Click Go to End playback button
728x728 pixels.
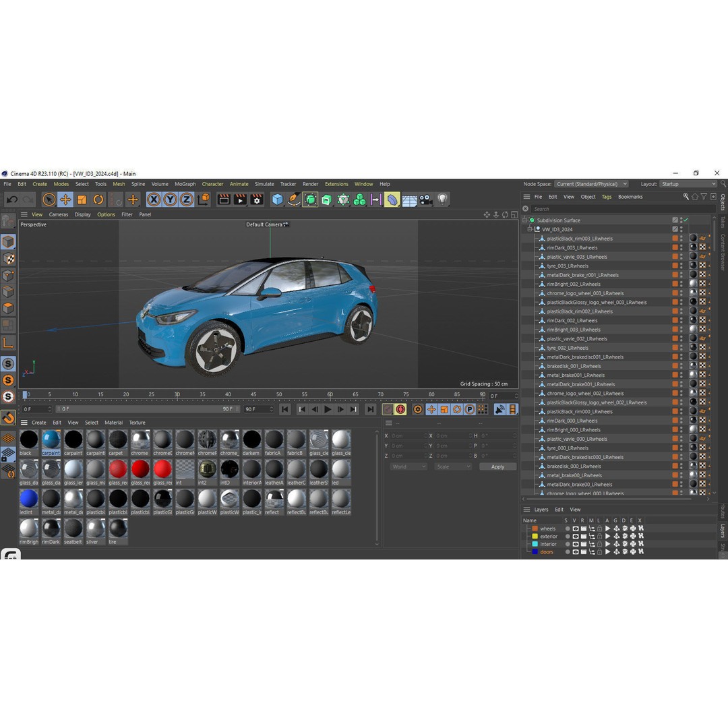(370, 409)
